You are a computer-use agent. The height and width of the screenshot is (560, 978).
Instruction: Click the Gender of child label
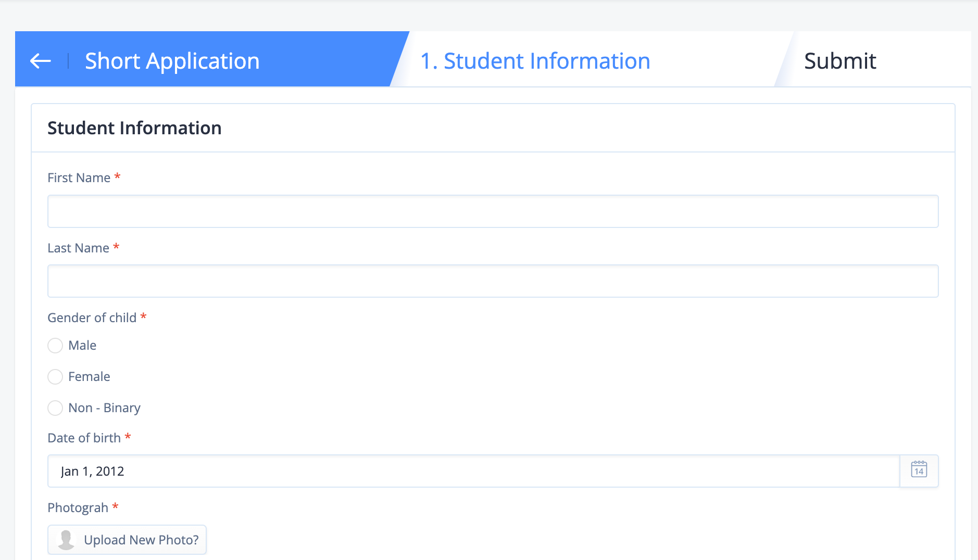click(92, 317)
